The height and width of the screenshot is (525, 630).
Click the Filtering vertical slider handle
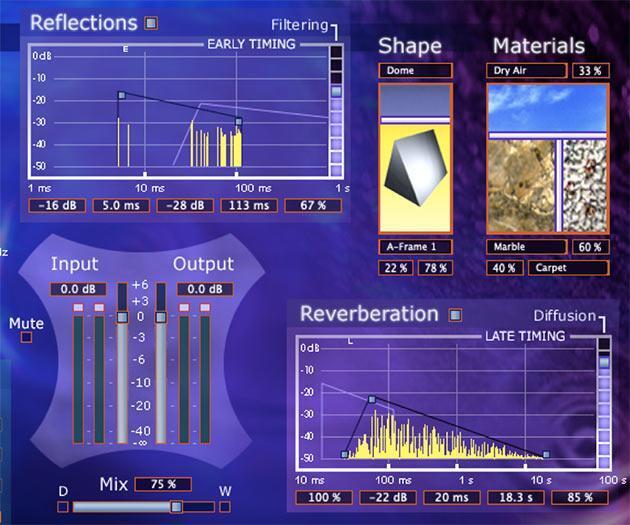point(336,92)
